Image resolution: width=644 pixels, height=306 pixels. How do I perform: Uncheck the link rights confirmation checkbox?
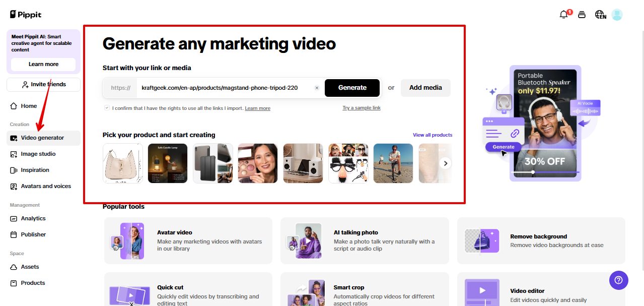click(x=107, y=107)
